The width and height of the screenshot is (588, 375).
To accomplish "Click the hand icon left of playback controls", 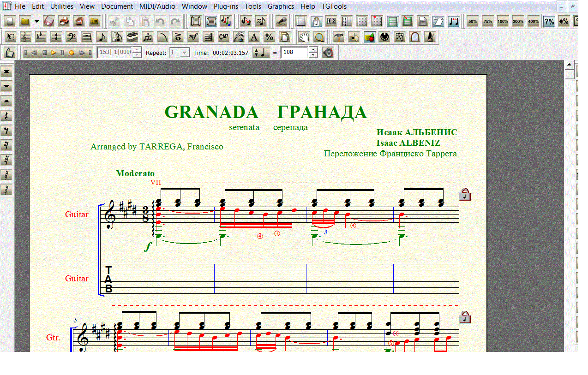I will pyautogui.click(x=10, y=53).
